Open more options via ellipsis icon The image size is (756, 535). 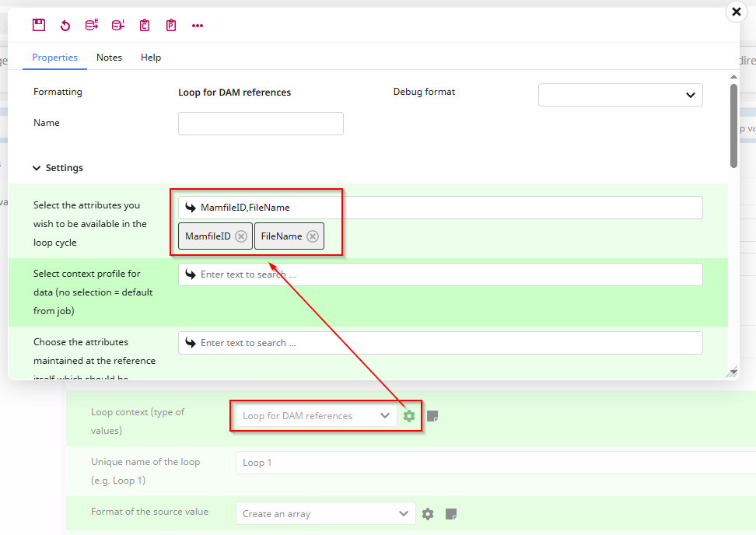click(197, 25)
